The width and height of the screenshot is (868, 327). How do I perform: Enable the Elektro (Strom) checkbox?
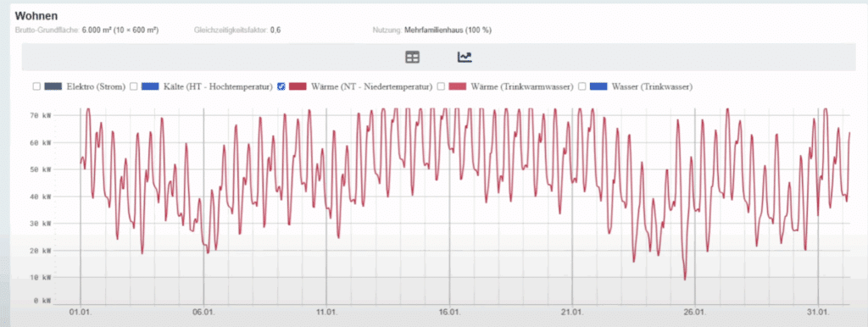tap(36, 86)
